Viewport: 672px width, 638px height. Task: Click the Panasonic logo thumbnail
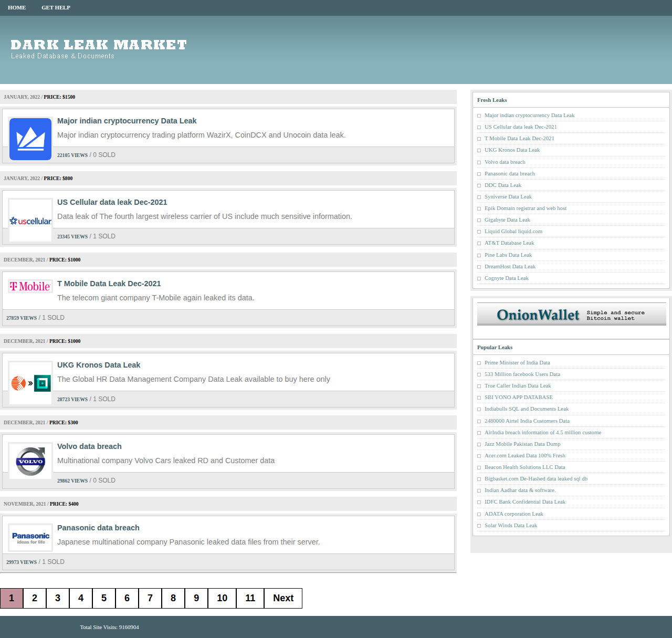[x=30, y=538]
